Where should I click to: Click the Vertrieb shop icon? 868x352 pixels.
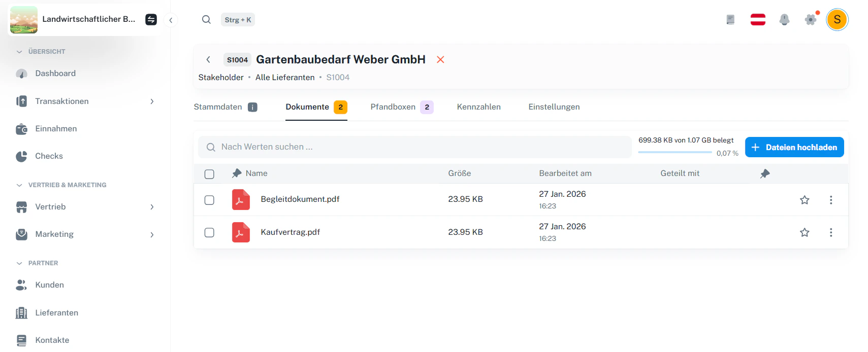point(21,207)
